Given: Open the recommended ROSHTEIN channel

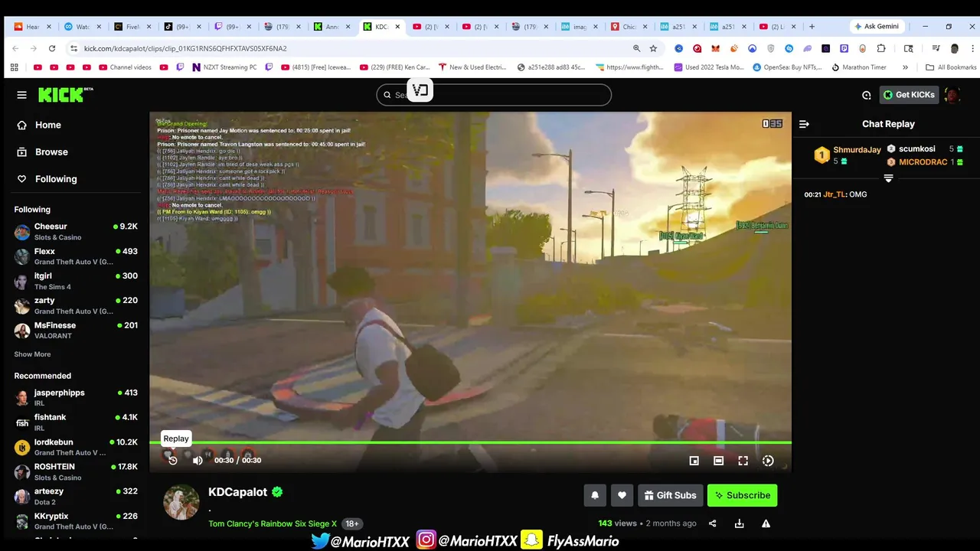Looking at the screenshot, I should (75, 471).
